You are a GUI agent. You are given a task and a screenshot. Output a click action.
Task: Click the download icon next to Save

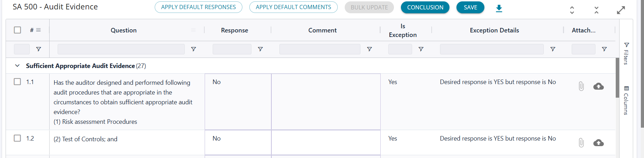pyautogui.click(x=499, y=8)
